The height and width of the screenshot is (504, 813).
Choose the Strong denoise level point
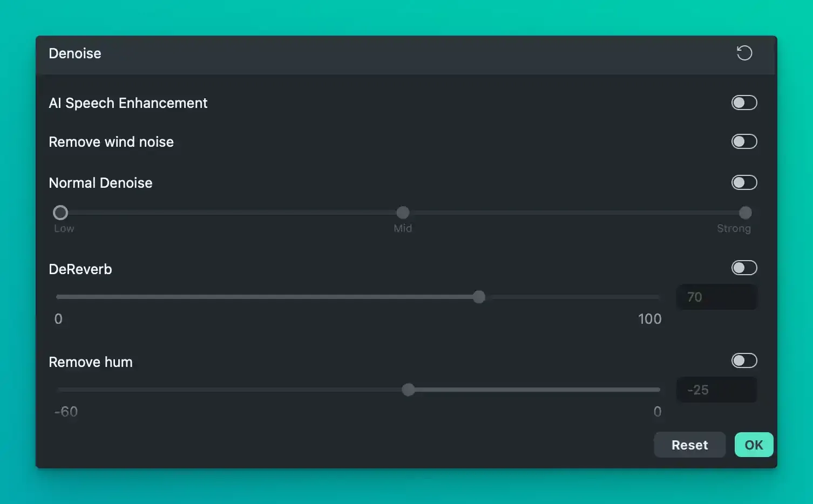coord(745,213)
